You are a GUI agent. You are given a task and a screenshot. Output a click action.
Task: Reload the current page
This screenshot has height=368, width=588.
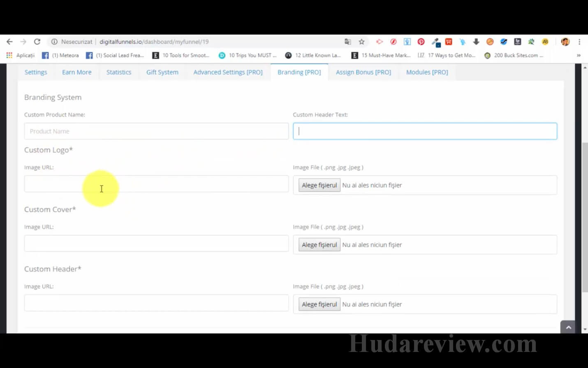coord(37,42)
